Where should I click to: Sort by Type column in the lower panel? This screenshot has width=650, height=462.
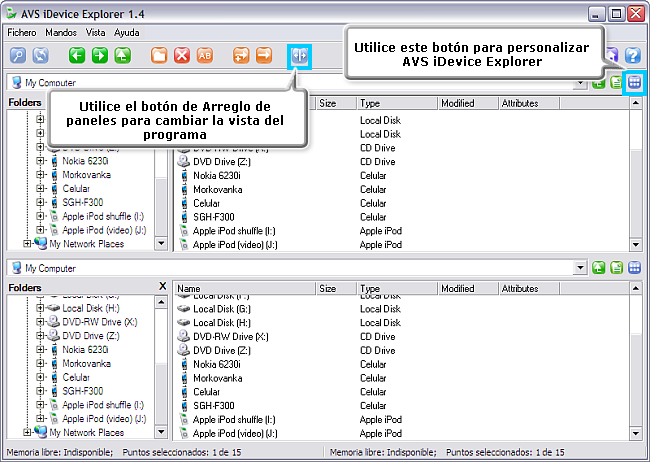point(397,288)
